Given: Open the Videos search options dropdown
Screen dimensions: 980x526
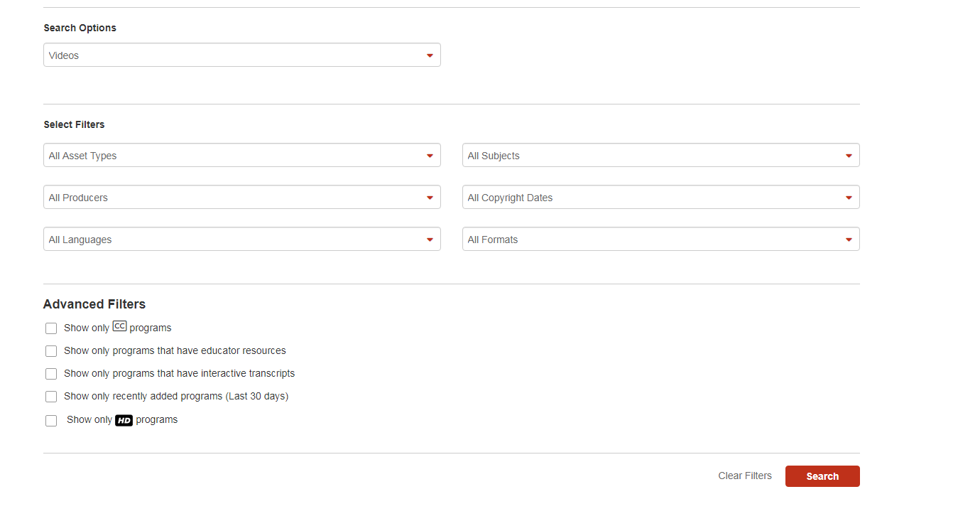Looking at the screenshot, I should [x=242, y=55].
